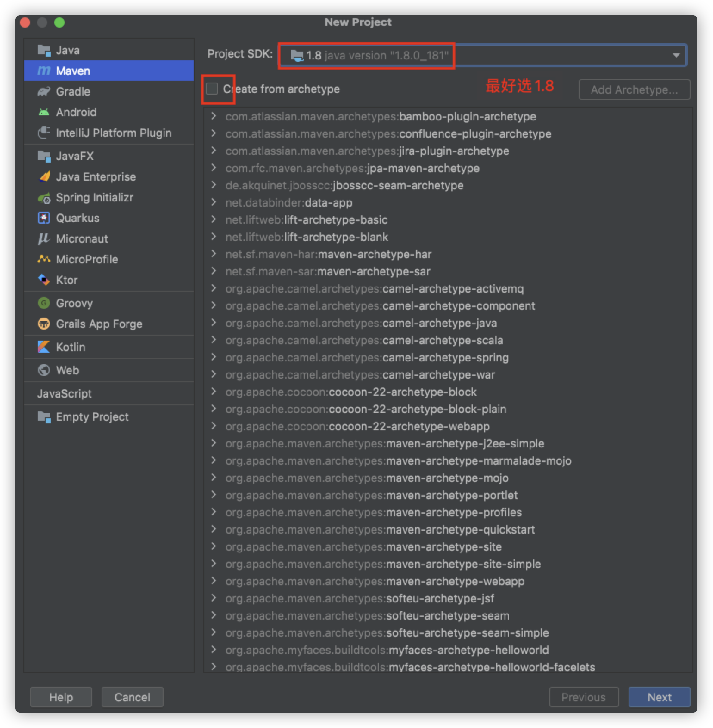This screenshot has width=713, height=728.
Task: Expand jpa-maven-archetype node
Action: pyautogui.click(x=214, y=168)
